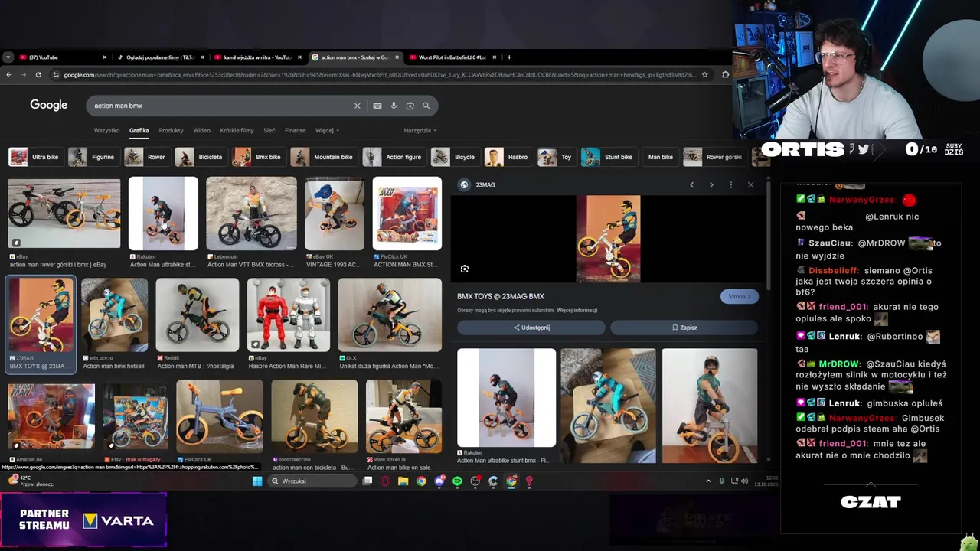Submit search with magnifier icon
The height and width of the screenshot is (551, 980).
(x=426, y=106)
